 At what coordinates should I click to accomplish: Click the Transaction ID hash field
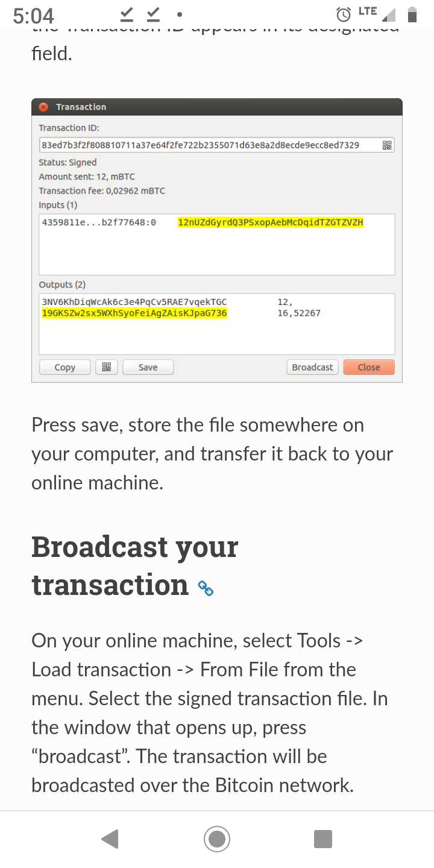click(x=217, y=145)
